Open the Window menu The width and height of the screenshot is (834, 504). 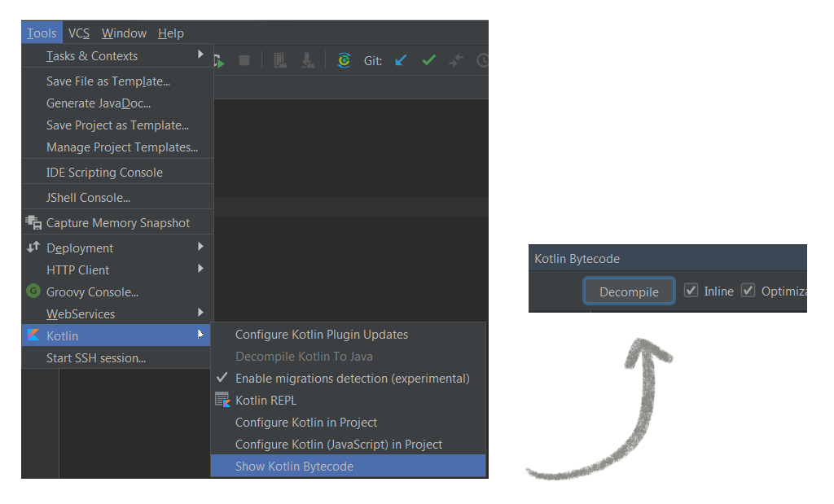[x=124, y=33]
